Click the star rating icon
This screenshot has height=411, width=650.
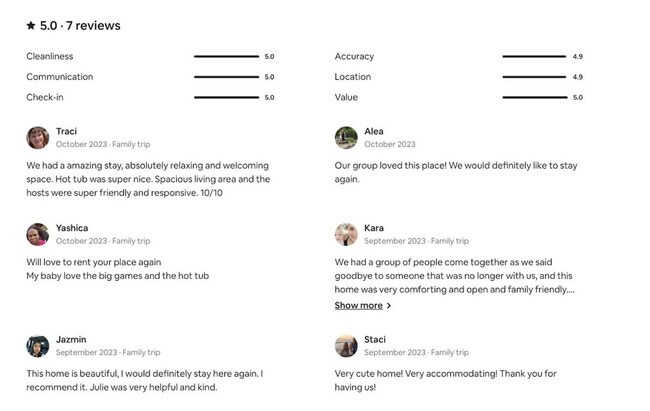(31, 26)
